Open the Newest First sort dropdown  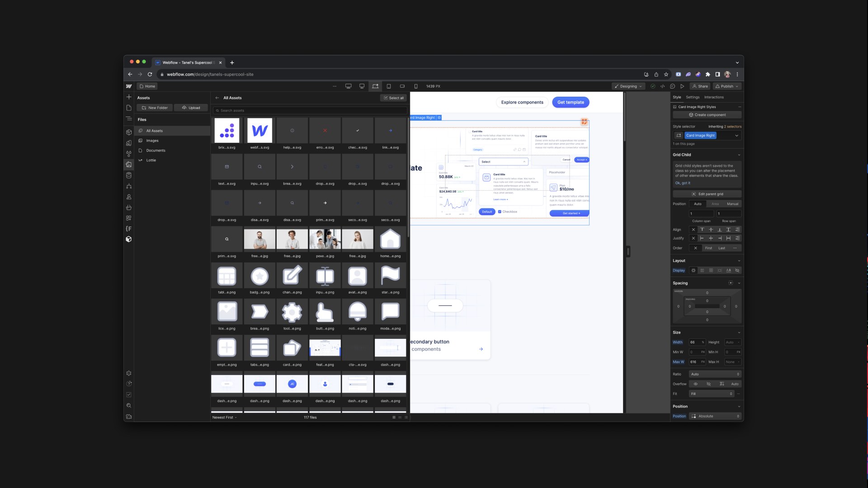(x=224, y=417)
